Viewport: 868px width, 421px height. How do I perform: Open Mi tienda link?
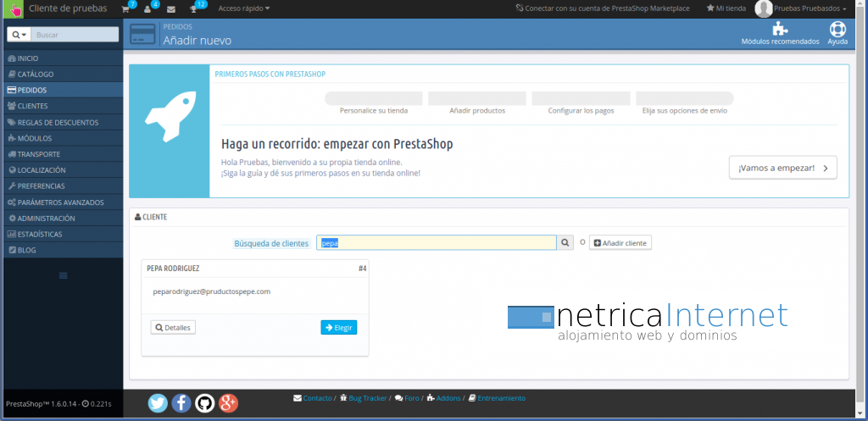726,8
